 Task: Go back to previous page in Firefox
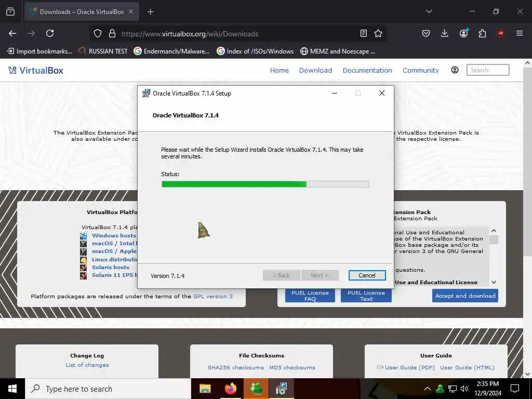12,33
